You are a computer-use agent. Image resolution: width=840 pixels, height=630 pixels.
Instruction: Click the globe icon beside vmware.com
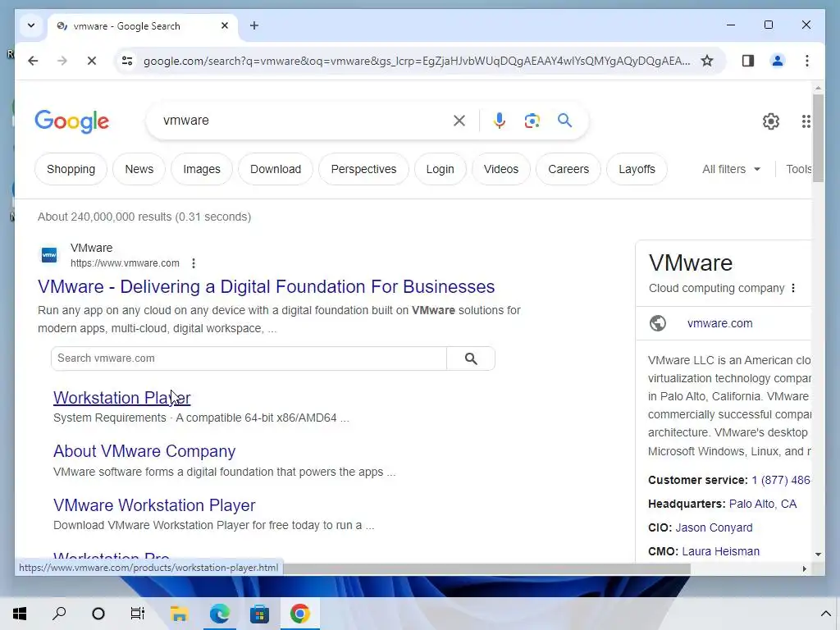658,323
